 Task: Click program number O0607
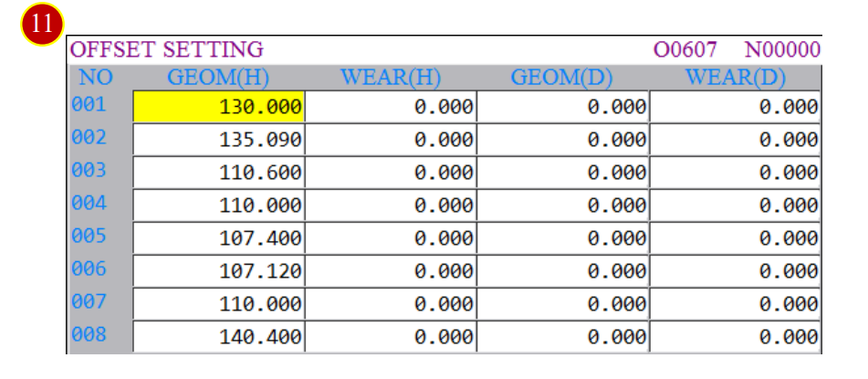tap(685, 50)
